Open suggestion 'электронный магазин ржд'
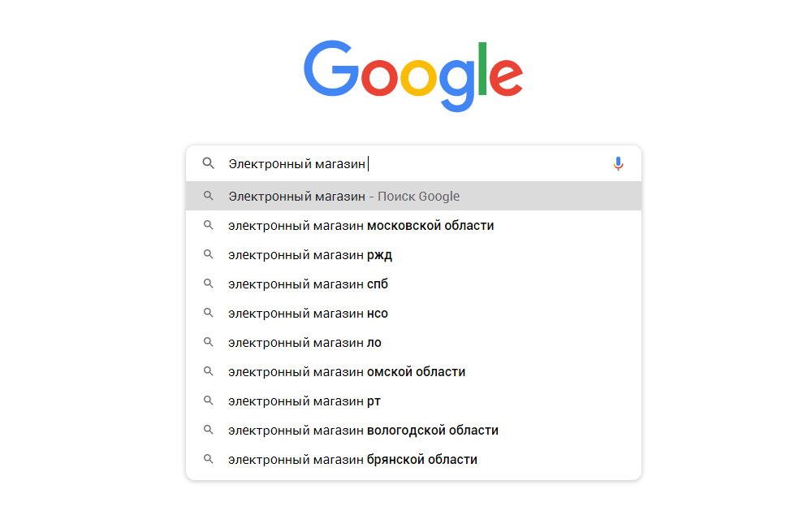The image size is (812, 524). point(310,254)
